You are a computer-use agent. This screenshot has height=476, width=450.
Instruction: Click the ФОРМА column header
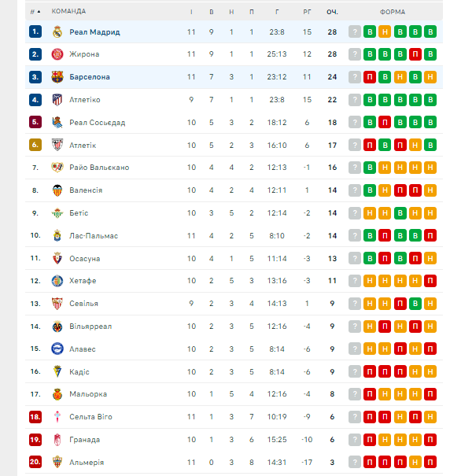pos(393,12)
